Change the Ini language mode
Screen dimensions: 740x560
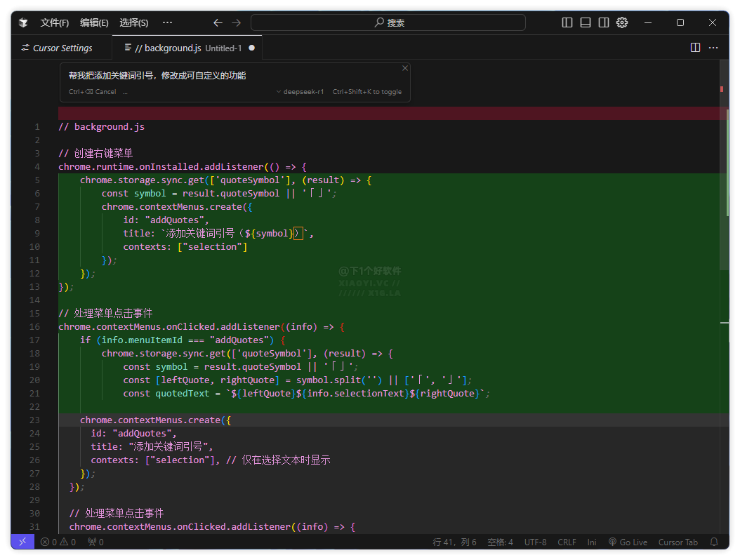click(592, 542)
